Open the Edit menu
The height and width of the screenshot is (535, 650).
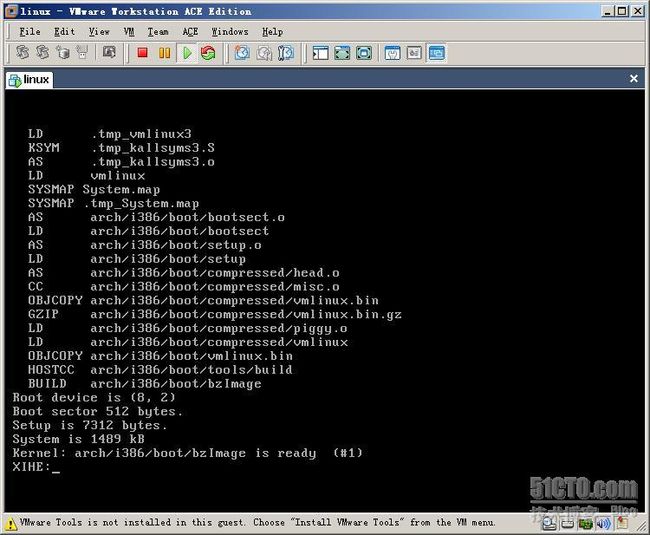(64, 31)
